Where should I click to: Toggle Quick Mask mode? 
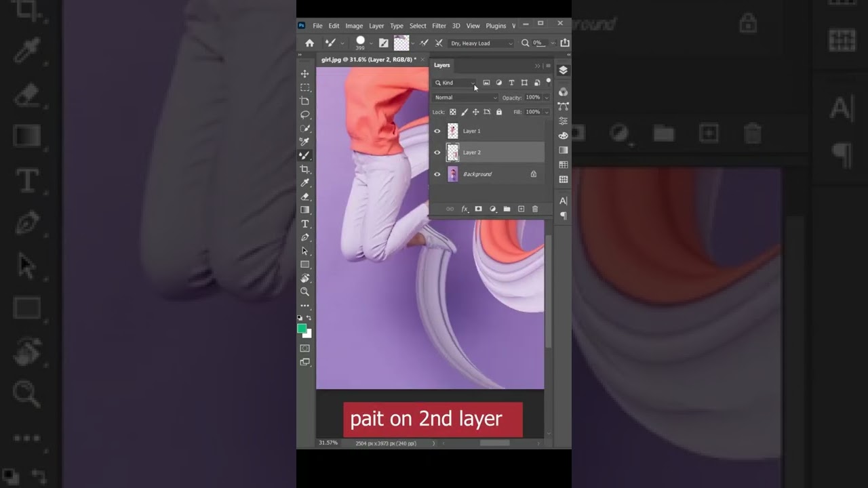(304, 348)
